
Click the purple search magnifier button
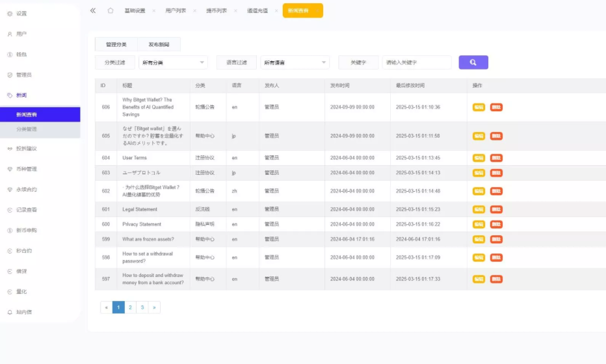473,62
